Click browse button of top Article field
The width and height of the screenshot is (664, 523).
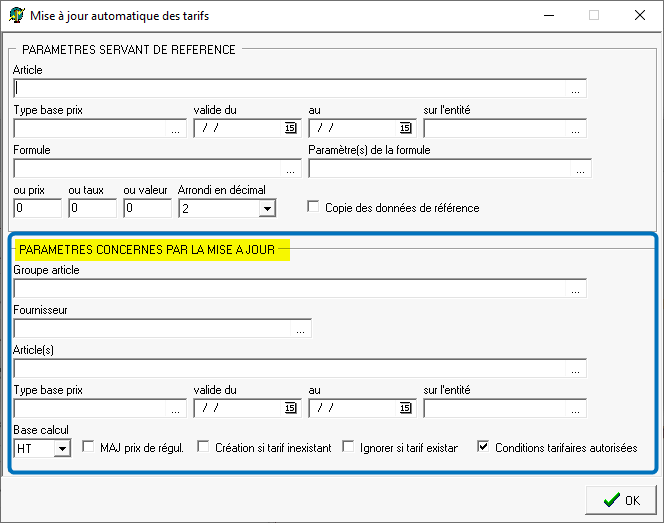coord(576,88)
